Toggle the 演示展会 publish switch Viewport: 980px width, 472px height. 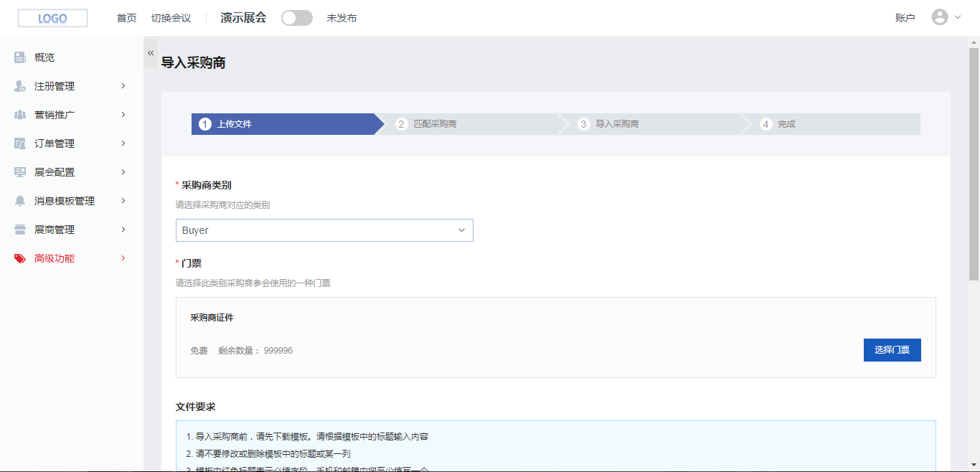point(297,18)
